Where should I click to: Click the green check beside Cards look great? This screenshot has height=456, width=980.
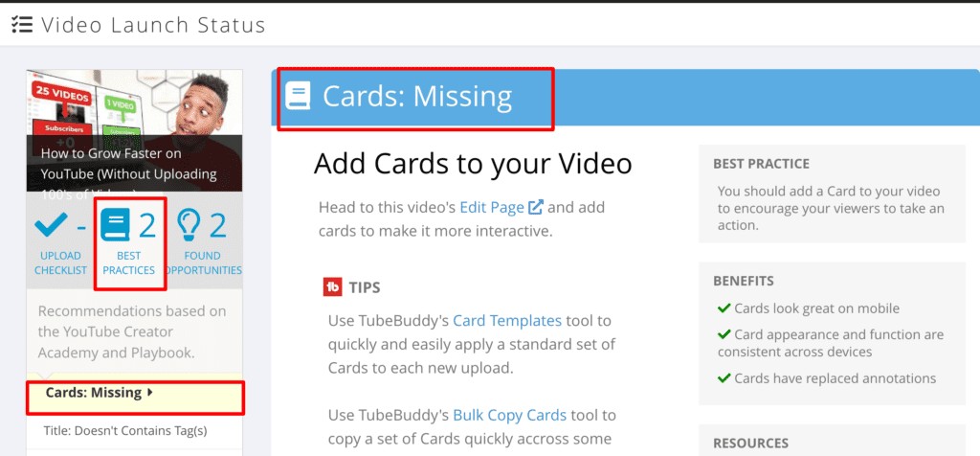coord(724,308)
